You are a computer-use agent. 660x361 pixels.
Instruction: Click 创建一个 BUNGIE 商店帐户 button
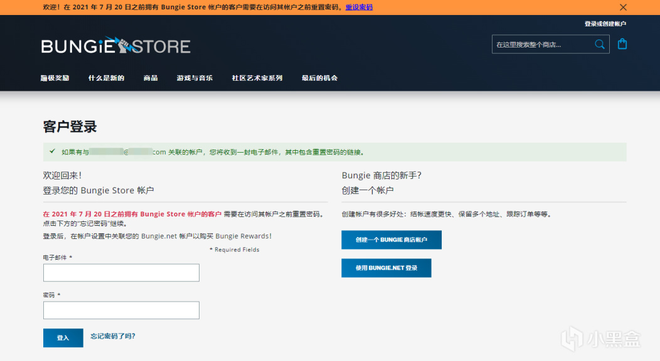[391, 240]
